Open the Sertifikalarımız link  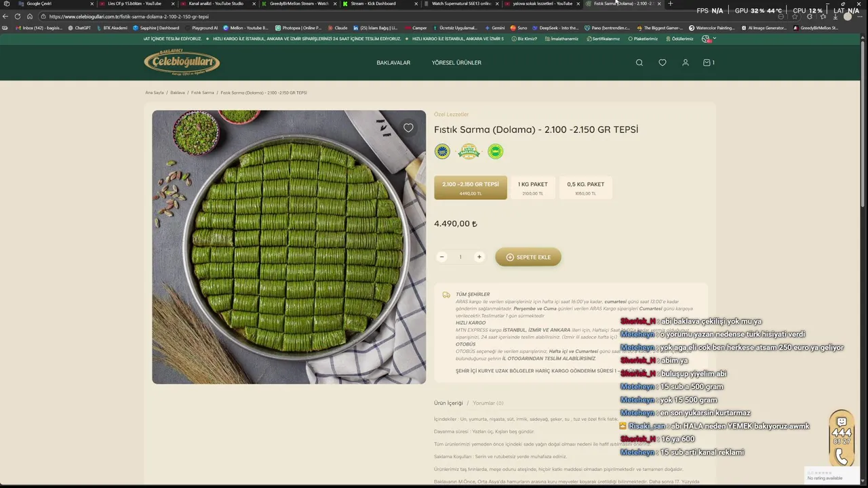[603, 39]
